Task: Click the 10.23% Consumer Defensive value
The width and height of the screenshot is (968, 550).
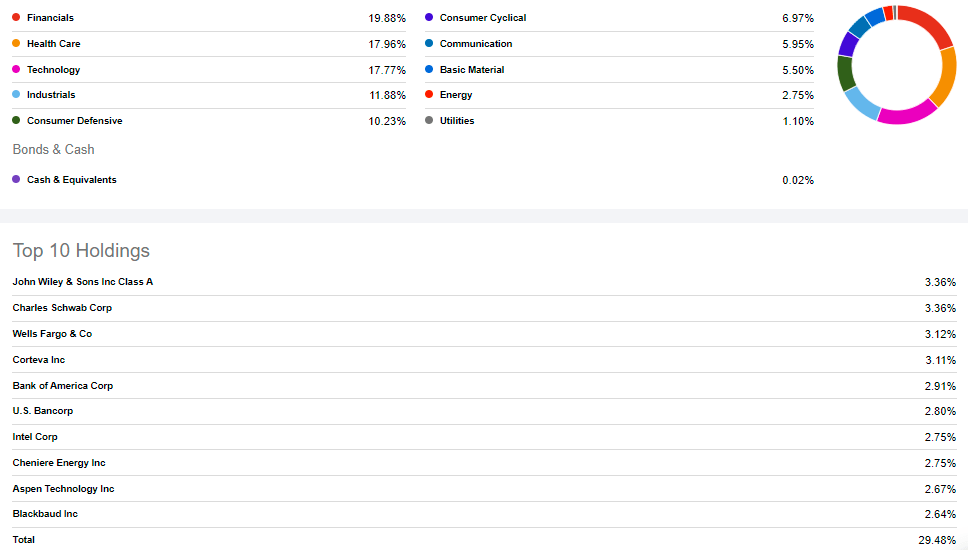Action: pyautogui.click(x=387, y=122)
